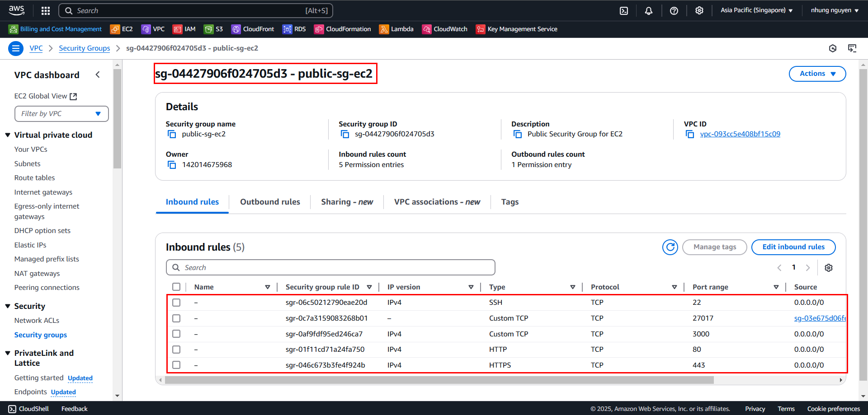
Task: Click the tutorials icon at breadcrumb far right
Action: [x=852, y=48]
